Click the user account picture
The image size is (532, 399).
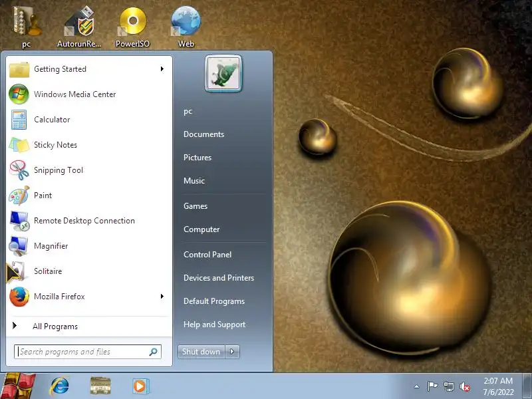[x=223, y=73]
